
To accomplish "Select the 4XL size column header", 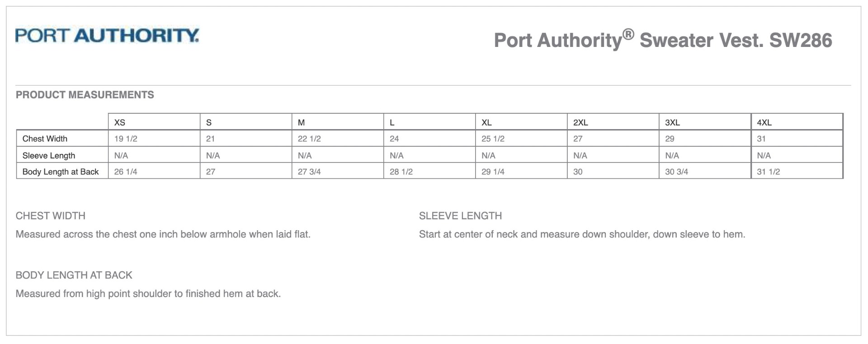I will point(764,122).
